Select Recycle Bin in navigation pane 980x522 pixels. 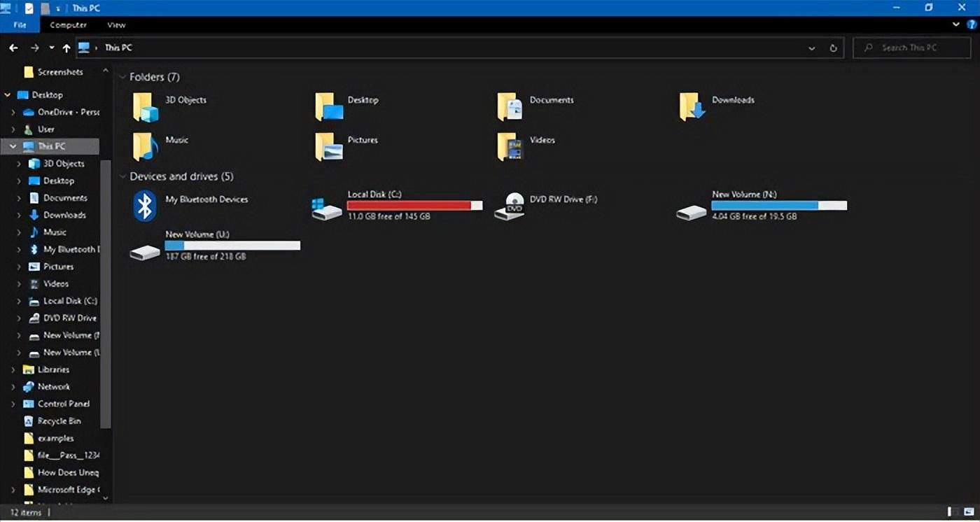tap(52, 421)
